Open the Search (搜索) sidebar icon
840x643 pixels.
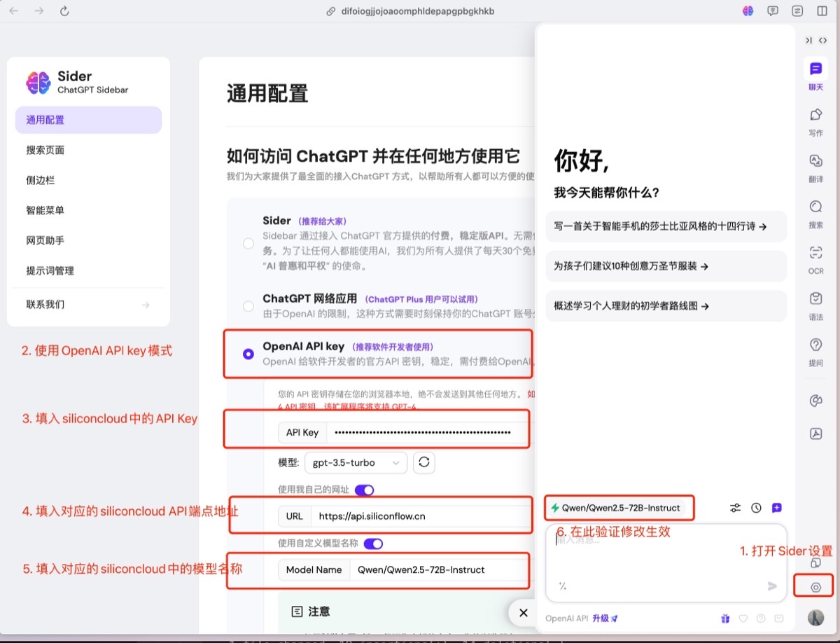(x=815, y=207)
